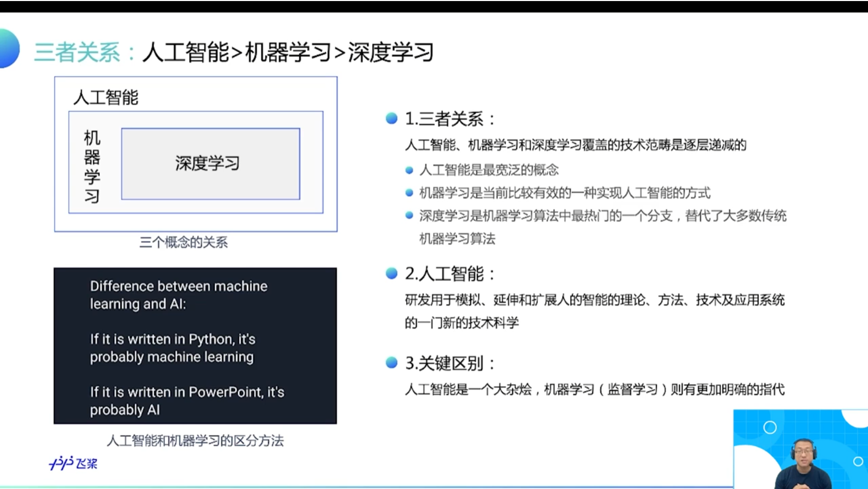The image size is (868, 489).
Task: Click the small bullet before '深度学习是机器学习算法中'
Action: [x=409, y=216]
